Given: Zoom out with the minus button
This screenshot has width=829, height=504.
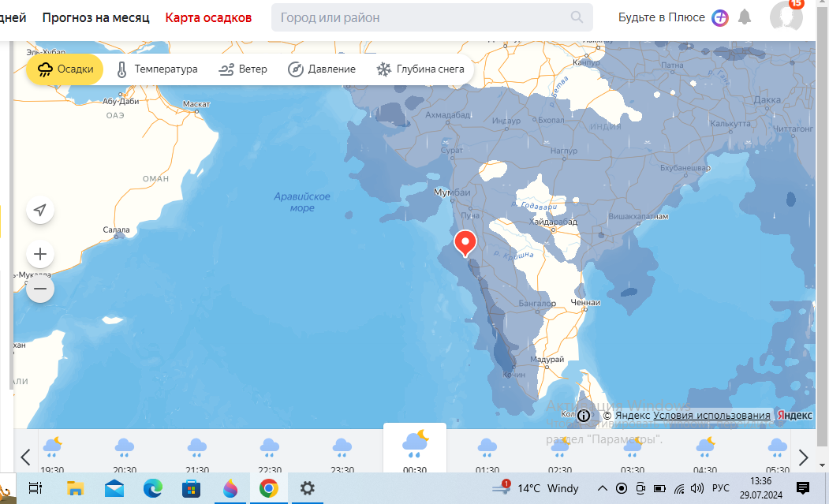Looking at the screenshot, I should click(40, 289).
